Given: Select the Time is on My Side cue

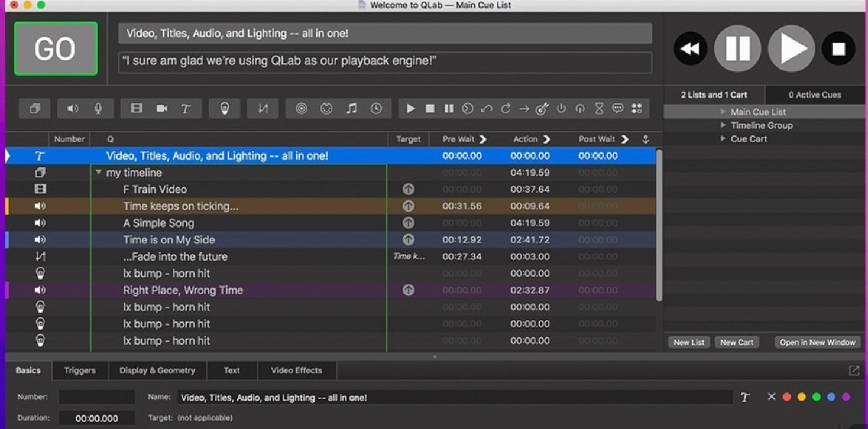Looking at the screenshot, I should [x=331, y=240].
